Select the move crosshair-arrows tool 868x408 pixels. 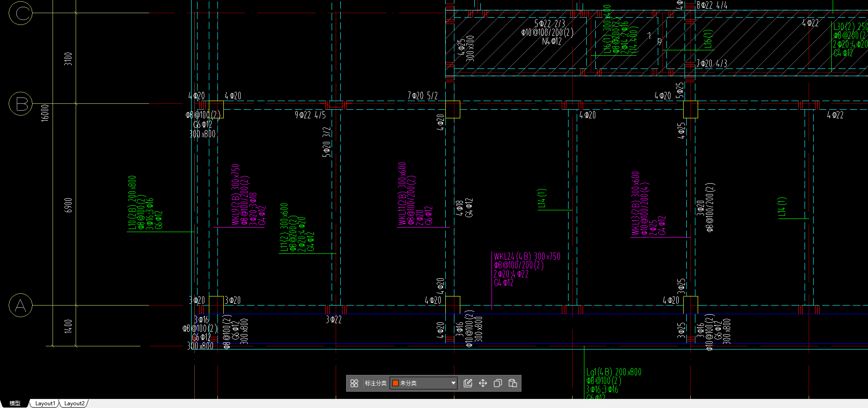point(483,383)
